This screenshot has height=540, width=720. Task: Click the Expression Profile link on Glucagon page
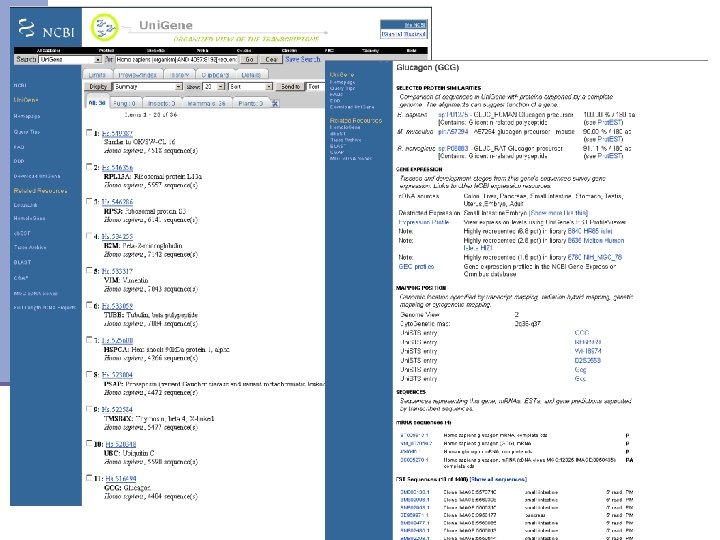(424, 222)
